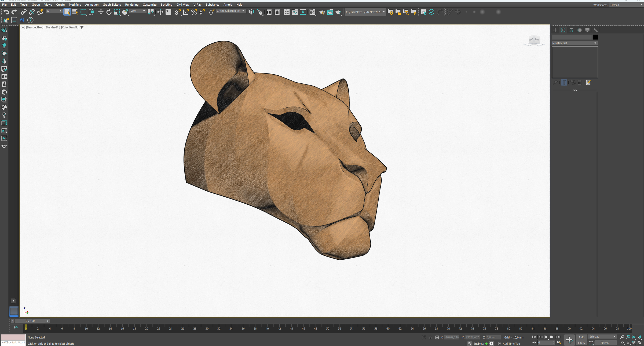This screenshot has width=644, height=346.
Task: Open Select by Name dialog
Action: [x=75, y=12]
